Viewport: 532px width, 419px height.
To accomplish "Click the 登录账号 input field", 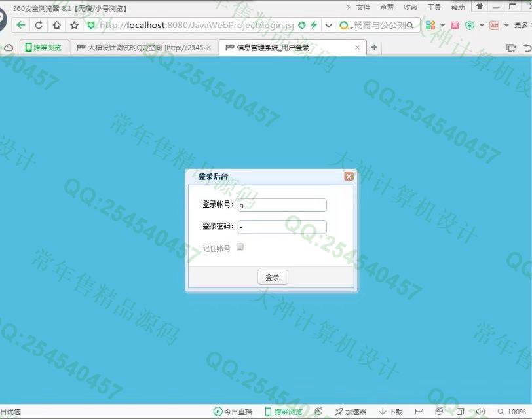I will click(x=282, y=206).
